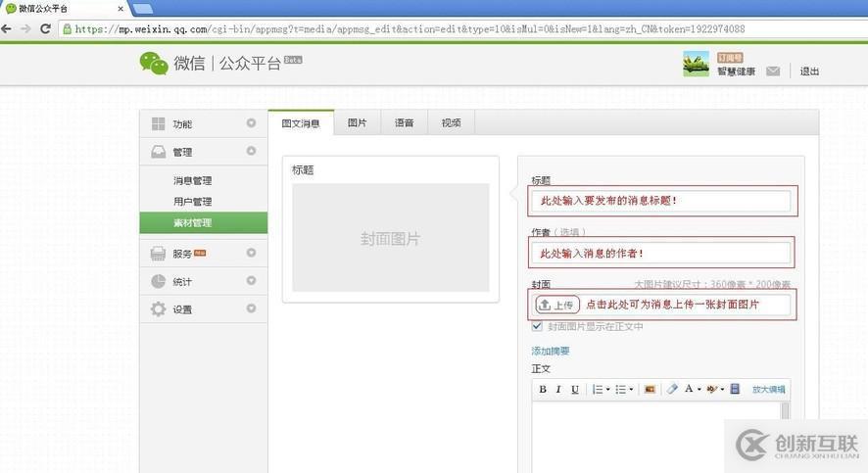868x473 pixels.
Task: Open the mail envelope notifications icon
Action: click(x=773, y=71)
